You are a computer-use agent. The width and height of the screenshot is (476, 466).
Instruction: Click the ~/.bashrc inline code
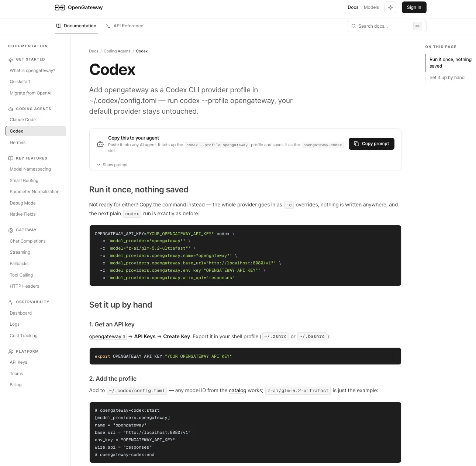click(x=312, y=336)
